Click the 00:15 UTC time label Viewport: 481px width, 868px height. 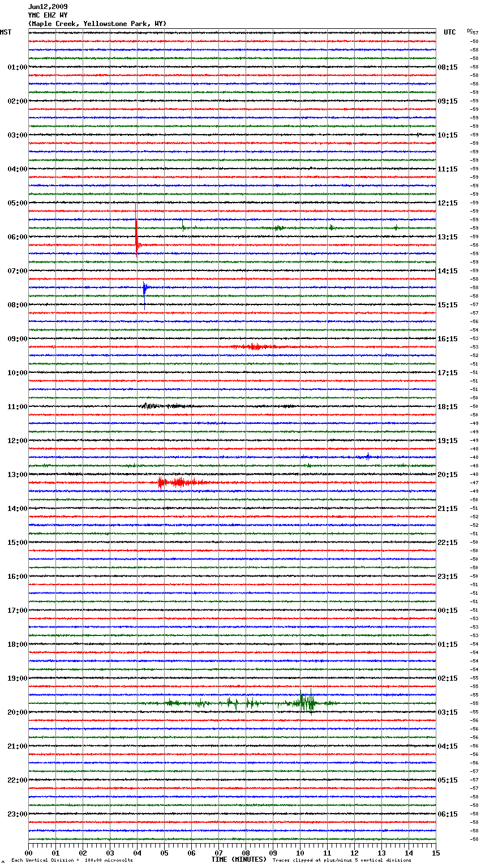[448, 611]
